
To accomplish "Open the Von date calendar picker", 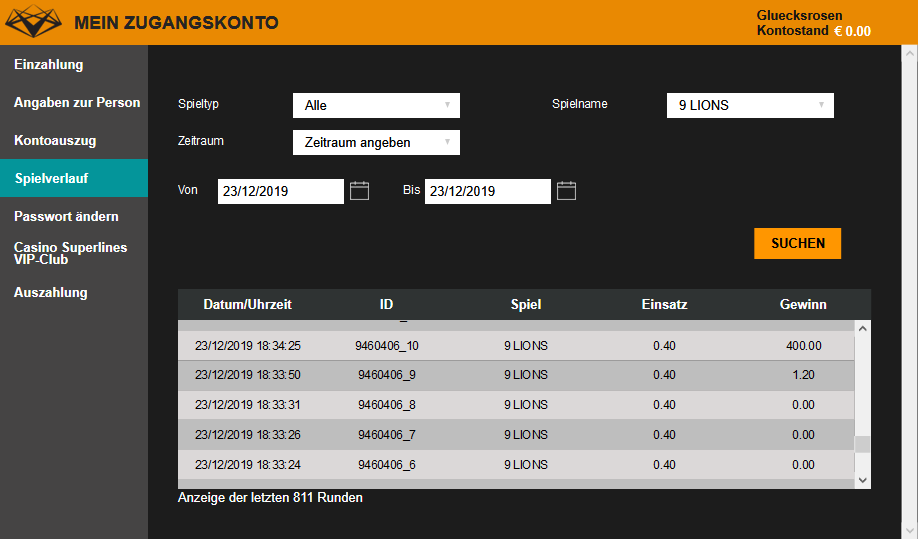I will click(x=359, y=191).
